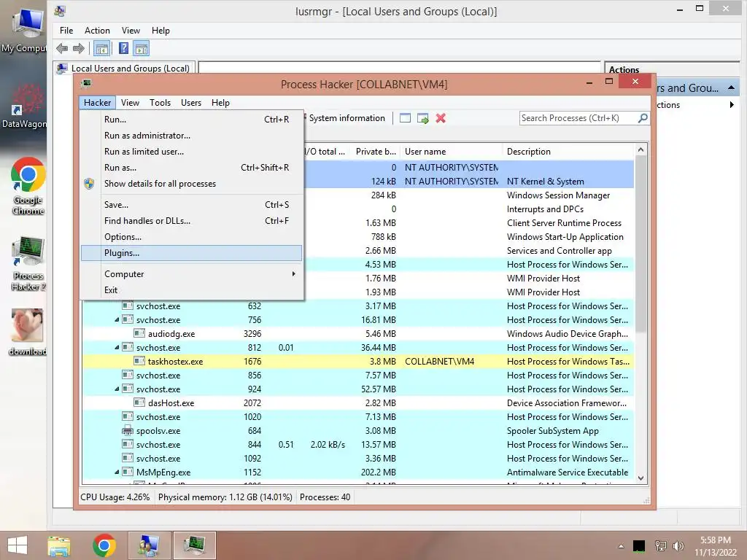Open the Windows Start button
Viewport: 747px width, 560px height.
[18, 545]
